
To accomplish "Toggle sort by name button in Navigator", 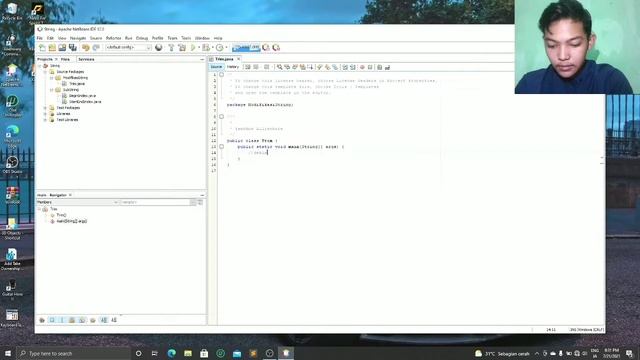I will pyautogui.click(x=104, y=320).
